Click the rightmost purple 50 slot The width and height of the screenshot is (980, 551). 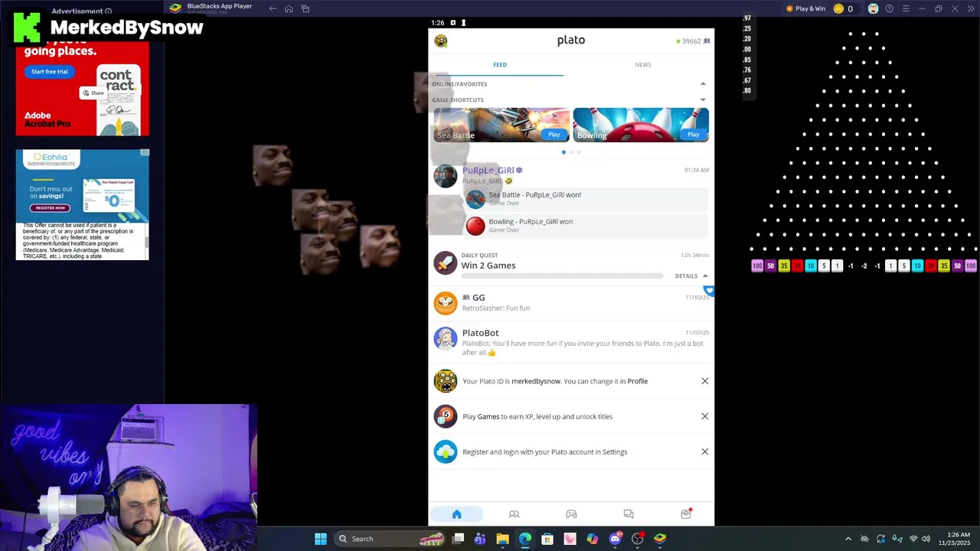(957, 266)
